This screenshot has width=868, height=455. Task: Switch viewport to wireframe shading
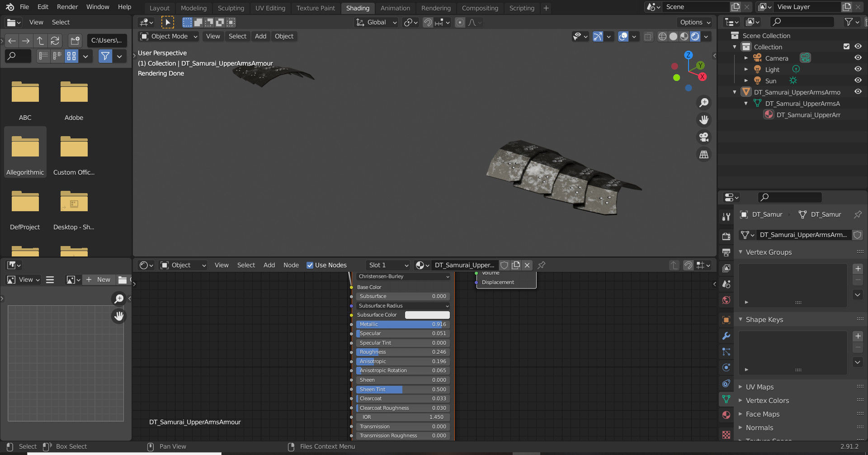[662, 37]
